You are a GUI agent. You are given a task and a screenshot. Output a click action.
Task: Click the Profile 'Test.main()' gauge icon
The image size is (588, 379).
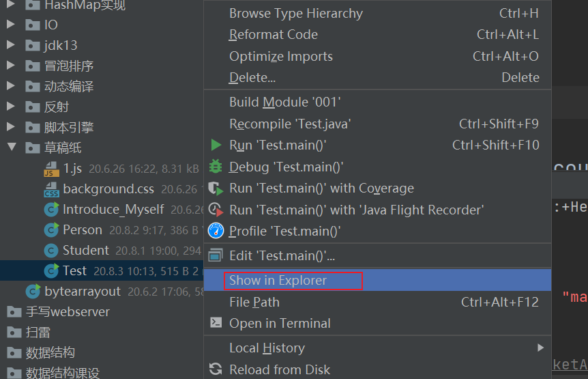(216, 231)
